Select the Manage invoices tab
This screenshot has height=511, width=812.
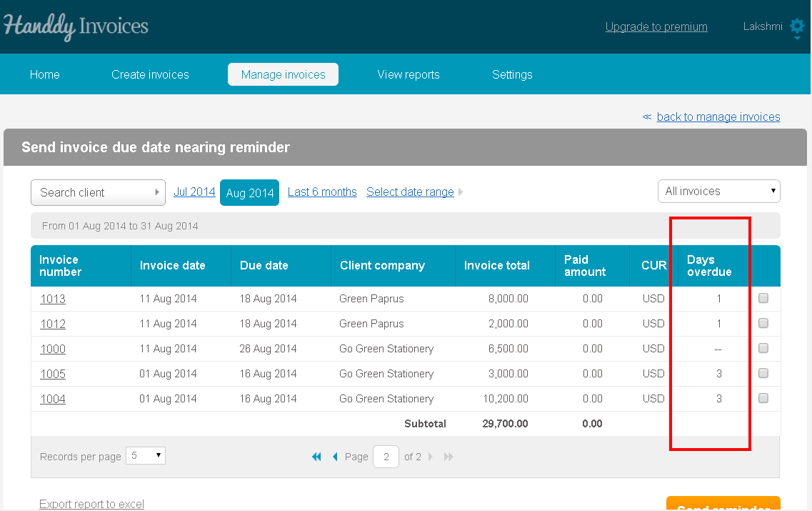click(284, 74)
